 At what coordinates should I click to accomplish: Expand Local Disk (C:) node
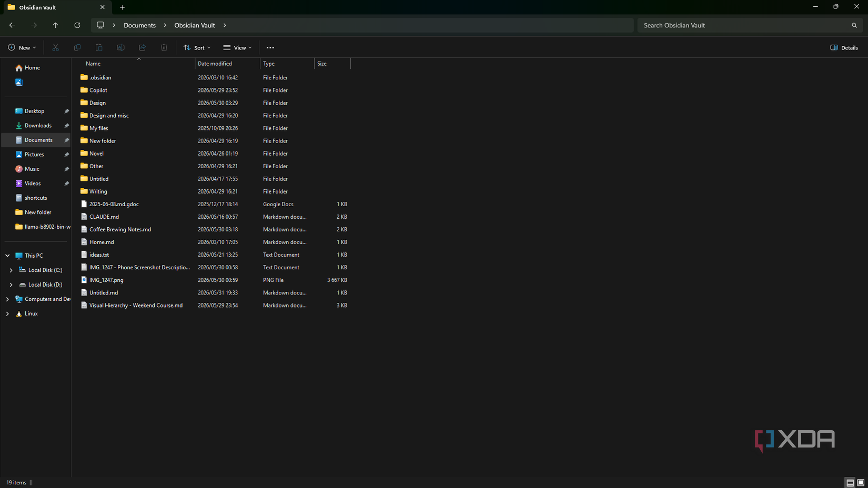(x=11, y=270)
